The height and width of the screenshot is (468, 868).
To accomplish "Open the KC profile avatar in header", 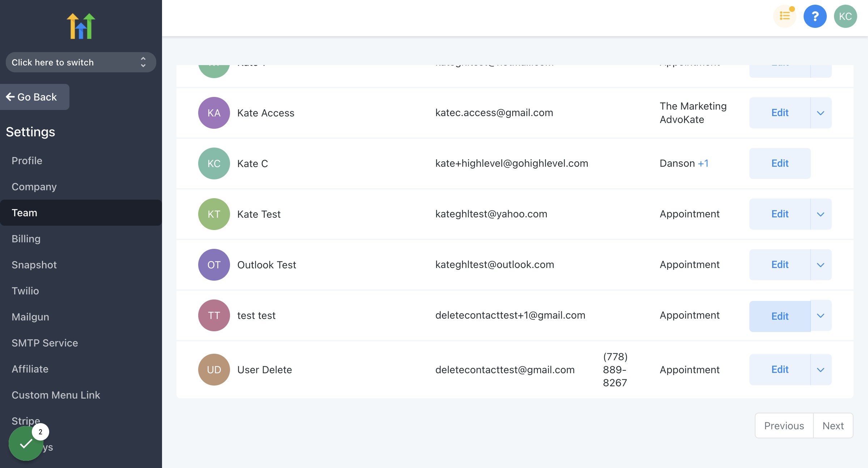I will (x=846, y=16).
